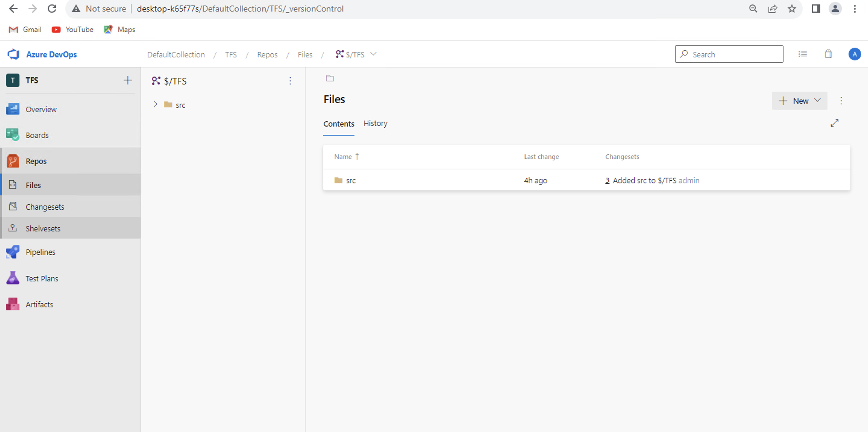The width and height of the screenshot is (868, 432).
Task: Click the browser reload icon
Action: 52,8
